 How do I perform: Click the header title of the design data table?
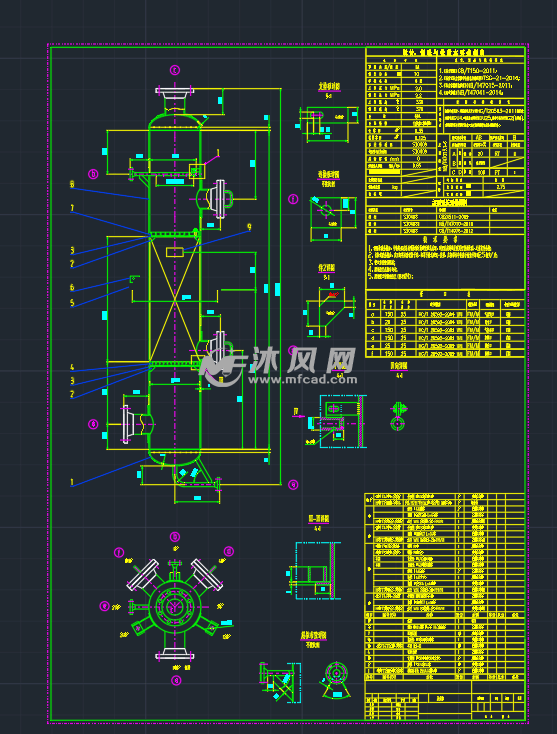[445, 52]
